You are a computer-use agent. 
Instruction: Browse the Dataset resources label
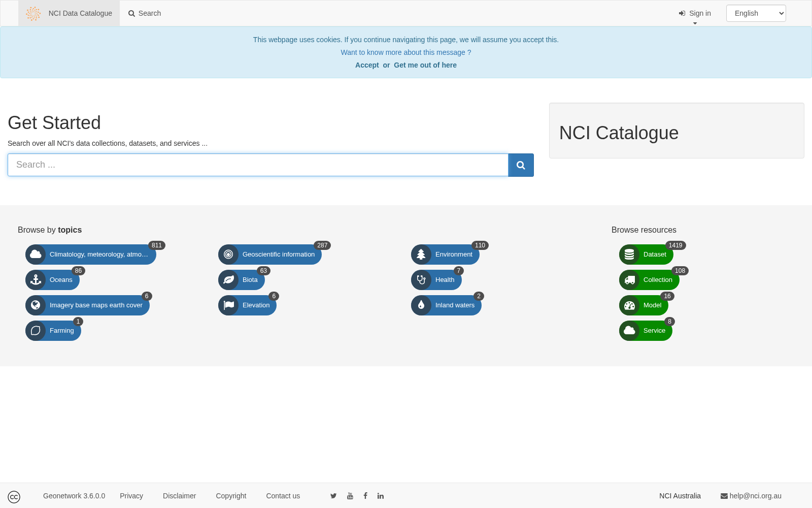(x=655, y=255)
